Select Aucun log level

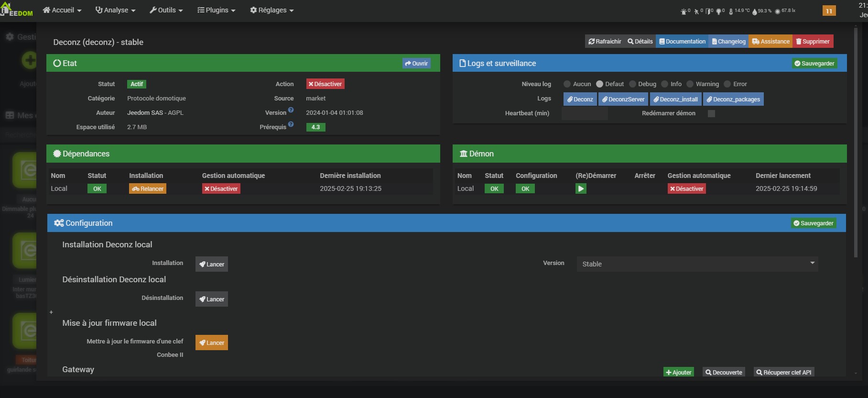coord(567,84)
